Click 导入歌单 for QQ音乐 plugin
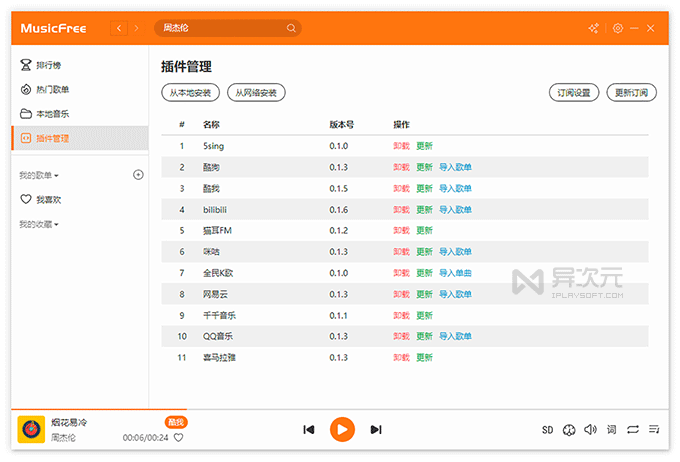This screenshot has width=680, height=462. coord(455,336)
